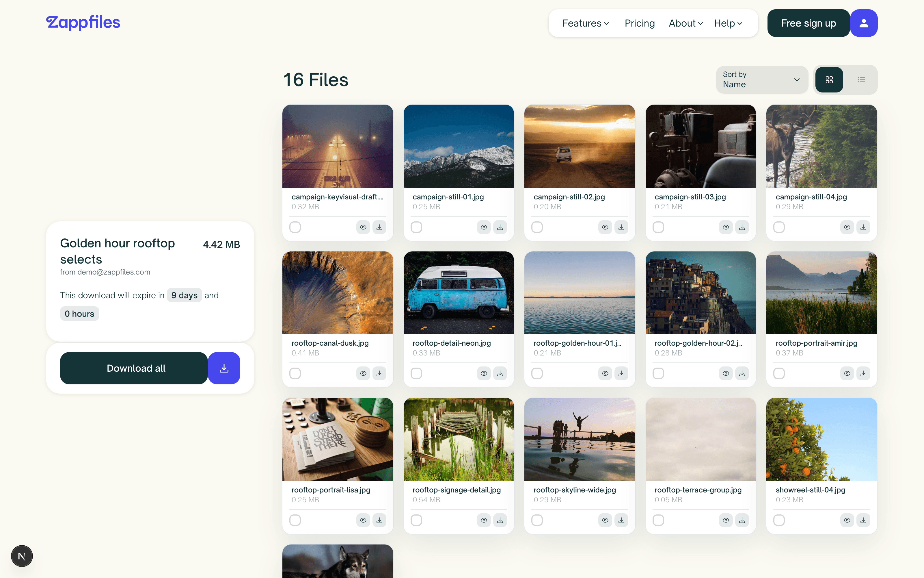Download showreel-still-04.jpg
The image size is (924, 578).
point(863,520)
